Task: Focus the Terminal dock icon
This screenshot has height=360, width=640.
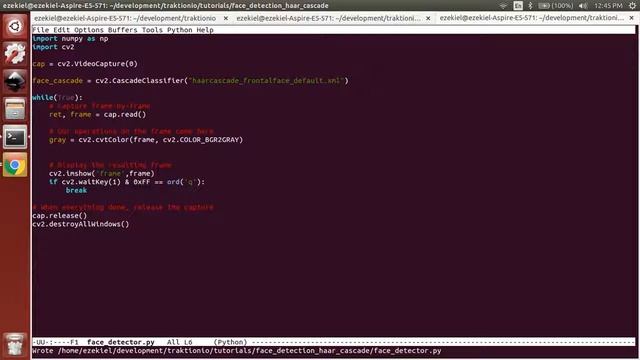Action: (x=15, y=137)
